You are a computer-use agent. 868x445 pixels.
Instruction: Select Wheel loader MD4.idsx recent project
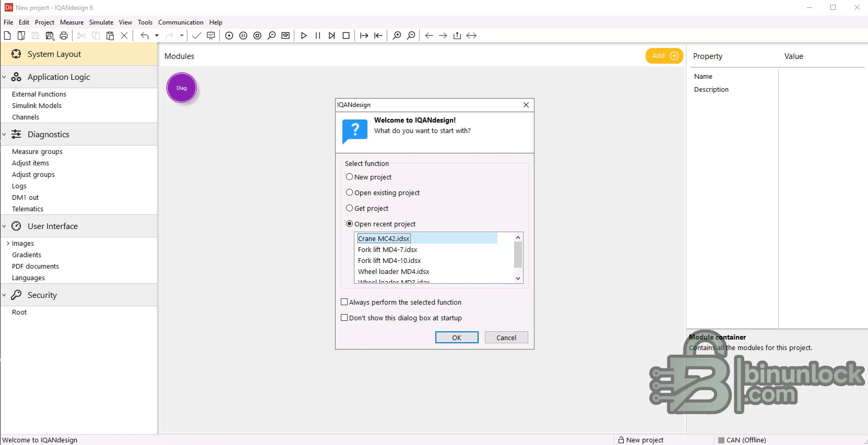coord(394,271)
